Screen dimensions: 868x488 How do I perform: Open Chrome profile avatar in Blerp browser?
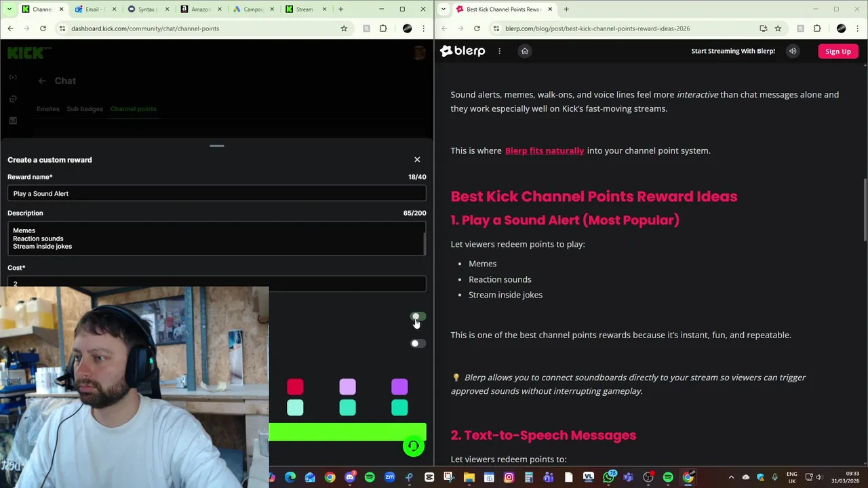click(842, 28)
